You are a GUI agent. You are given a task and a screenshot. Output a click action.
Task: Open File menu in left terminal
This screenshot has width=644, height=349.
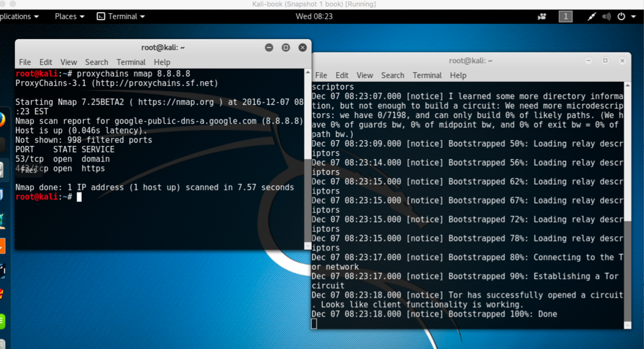(x=25, y=62)
